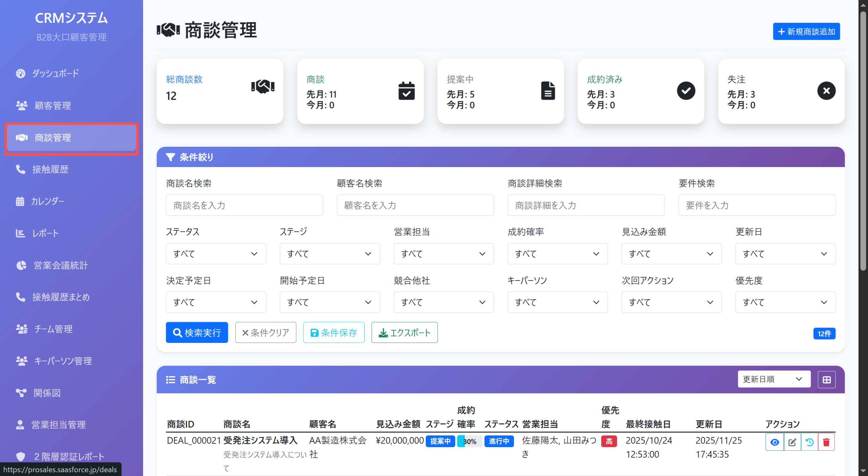This screenshot has width=868, height=476.
Task: View DEAL_000021 details via the eye icon
Action: click(x=775, y=441)
